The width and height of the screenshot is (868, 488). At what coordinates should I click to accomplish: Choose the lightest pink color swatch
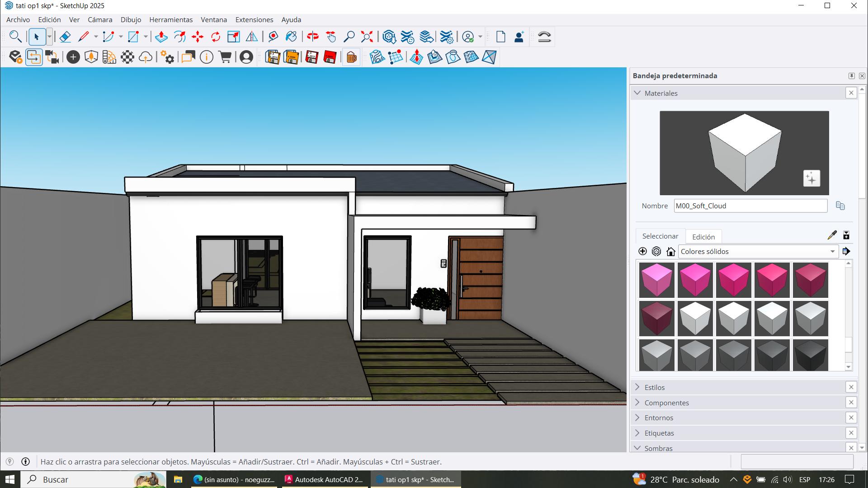[x=656, y=280]
